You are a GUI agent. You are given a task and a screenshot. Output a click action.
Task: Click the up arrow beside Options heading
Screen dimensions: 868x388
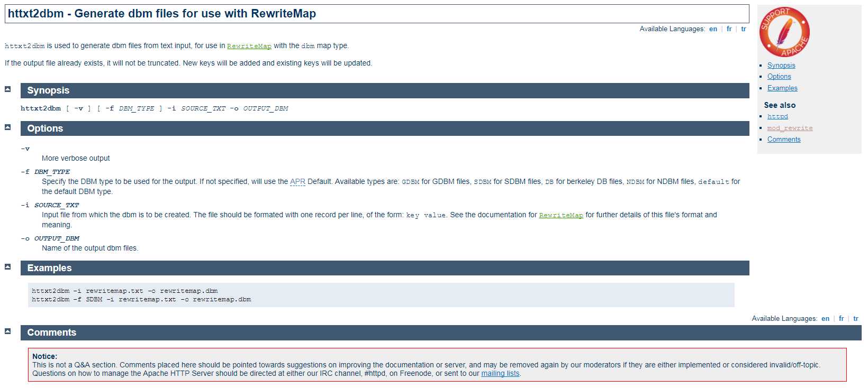[x=8, y=127]
